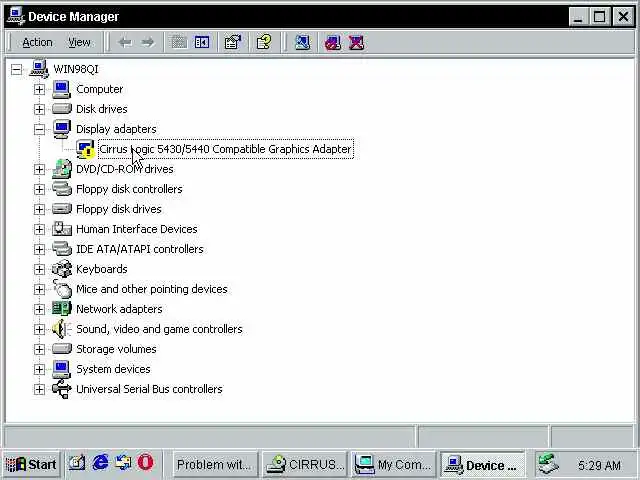Expand the Disk drives category
The height and width of the screenshot is (480, 640).
39,109
